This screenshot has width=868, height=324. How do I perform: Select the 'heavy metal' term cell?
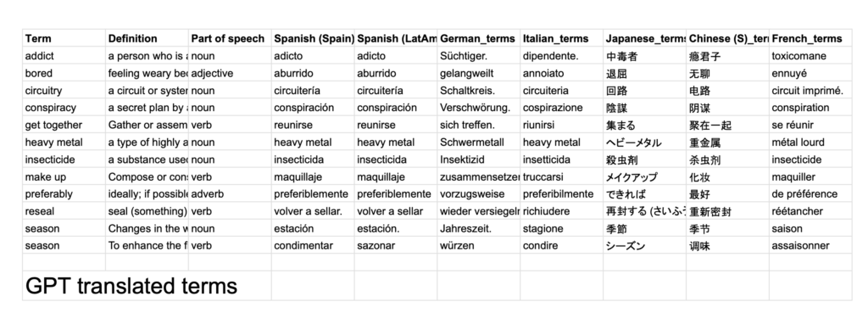(x=64, y=142)
